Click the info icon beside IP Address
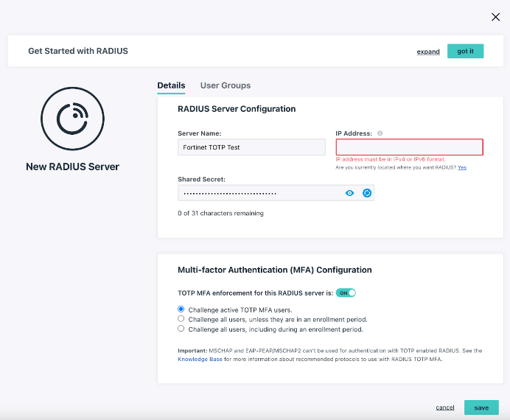510x420 pixels. coord(380,133)
